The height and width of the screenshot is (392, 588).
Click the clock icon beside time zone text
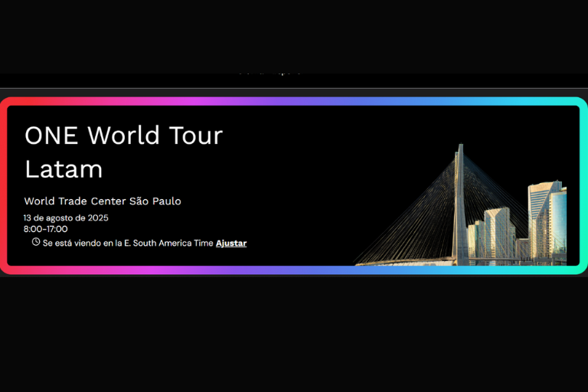[x=36, y=242]
